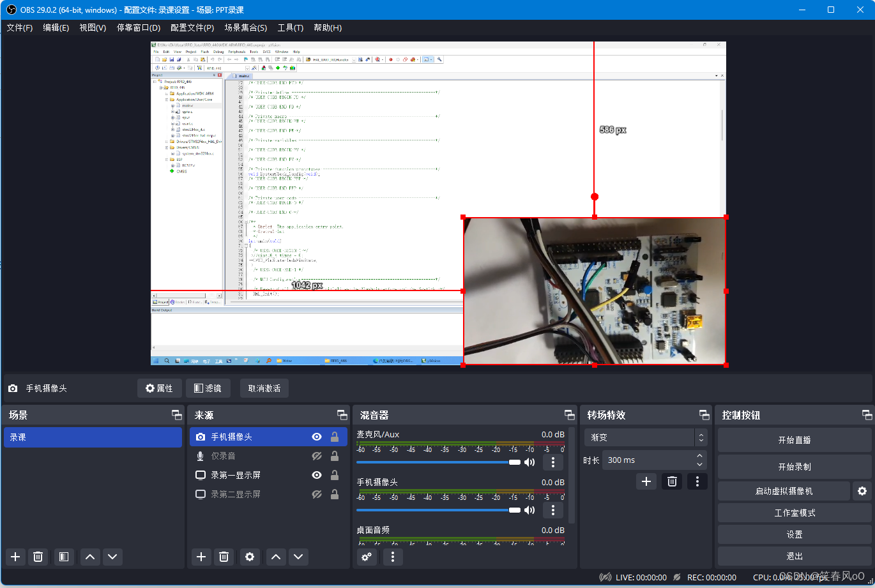Select the 仅录音 source row

tap(268, 456)
